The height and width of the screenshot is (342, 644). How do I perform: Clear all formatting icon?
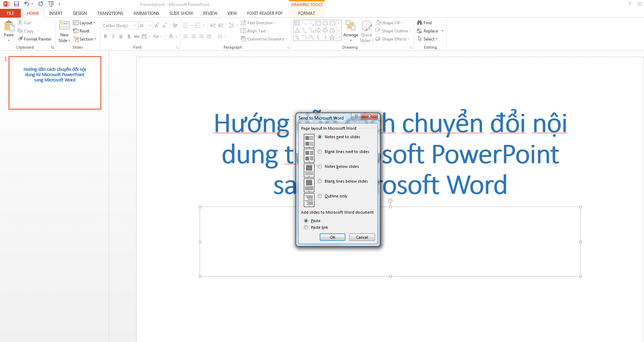175,25
